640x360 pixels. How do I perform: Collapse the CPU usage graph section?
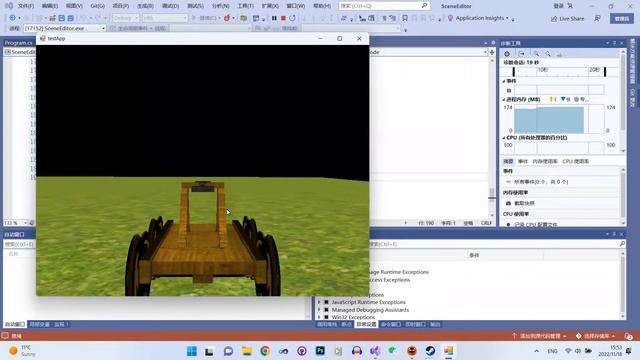[x=504, y=138]
